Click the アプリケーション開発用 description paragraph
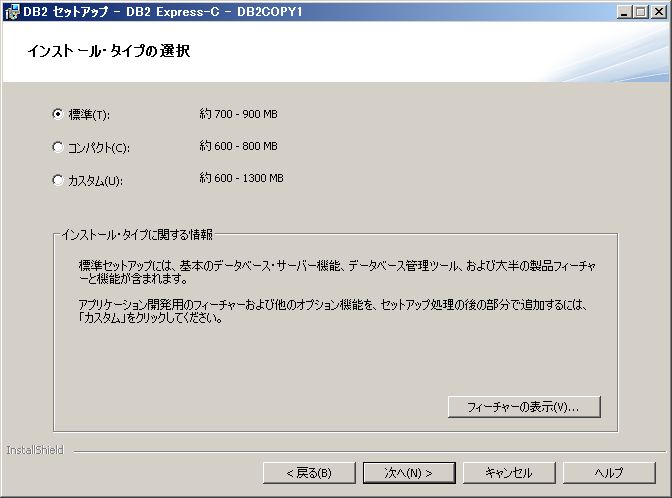The image size is (672, 498). tap(333, 311)
